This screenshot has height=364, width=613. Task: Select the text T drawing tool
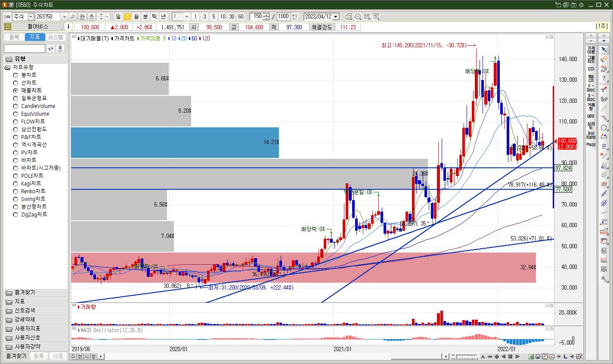(x=604, y=90)
